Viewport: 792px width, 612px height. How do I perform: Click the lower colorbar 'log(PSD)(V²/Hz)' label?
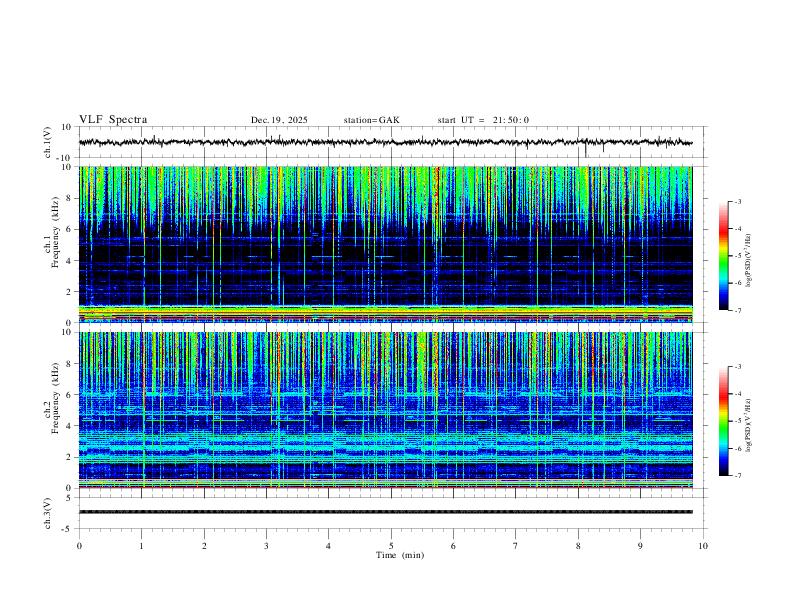click(748, 425)
